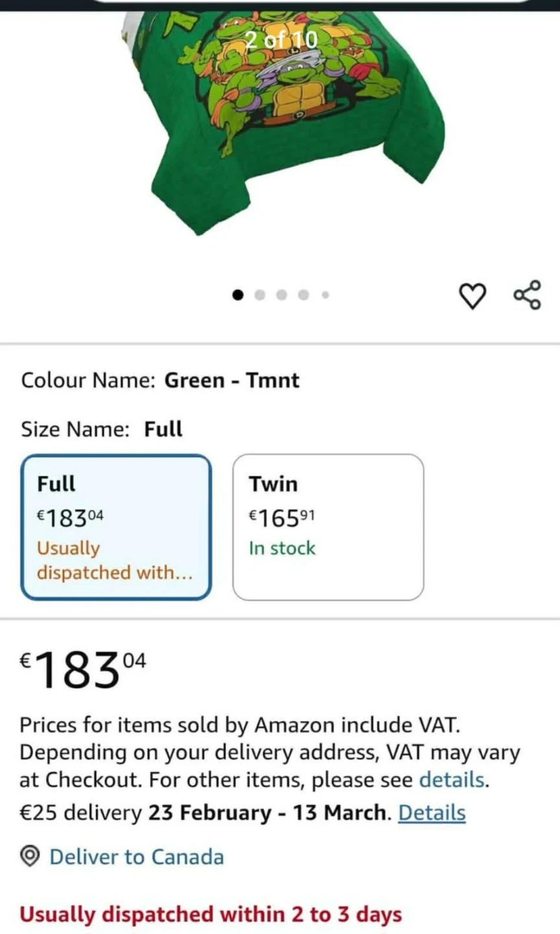Go to the first image carousel dot
Screen dimensions: 560x934
coord(238,295)
